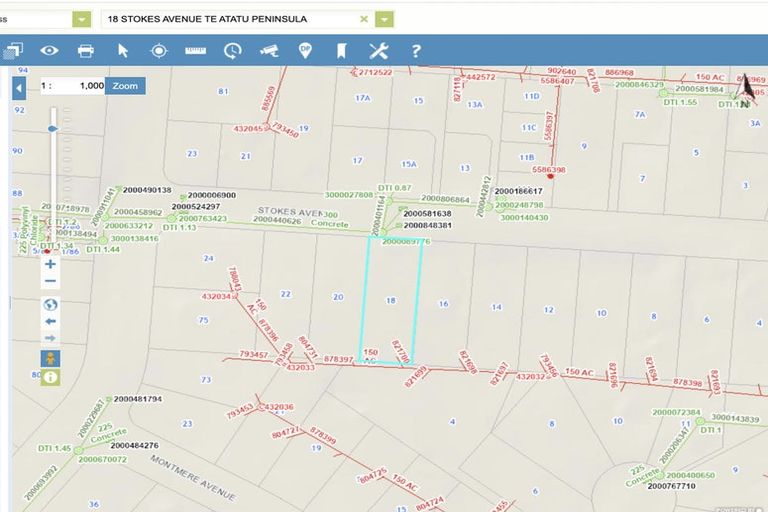Clear the 18 Stokes Avenue search
768x512 pixels.
364,19
